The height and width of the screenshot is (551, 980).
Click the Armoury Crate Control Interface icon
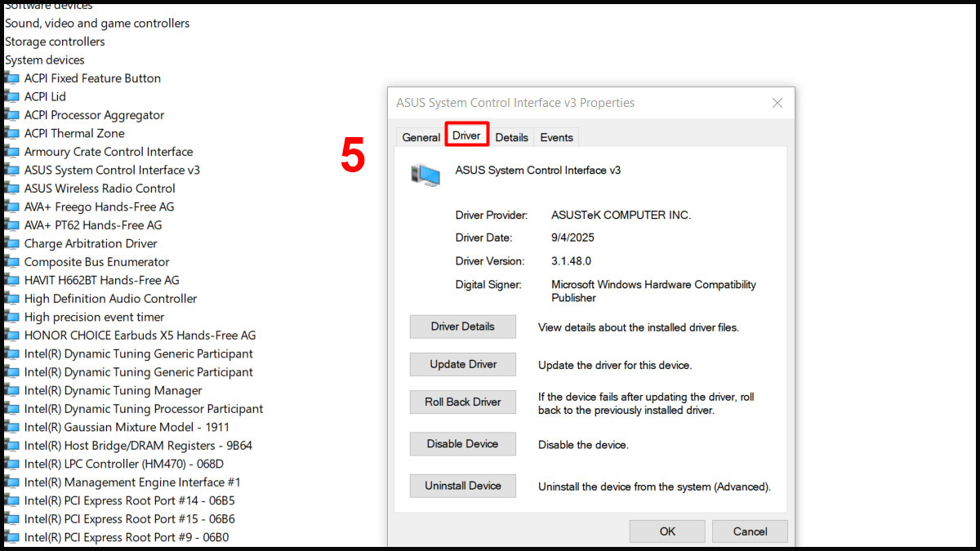pyautogui.click(x=11, y=152)
